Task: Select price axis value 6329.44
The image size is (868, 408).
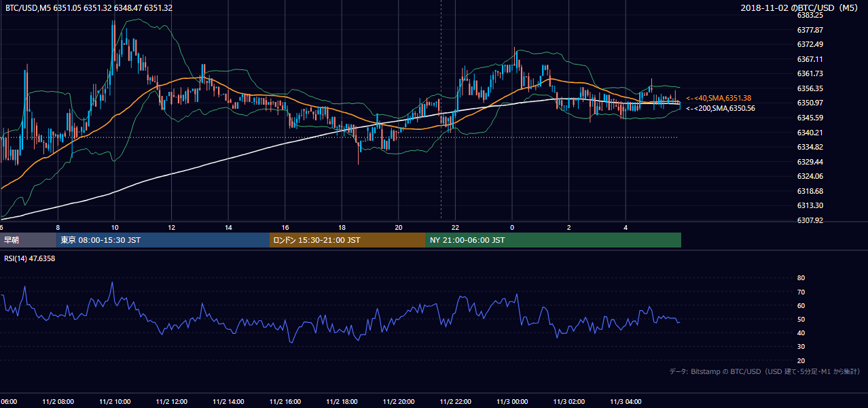Action: coord(810,162)
